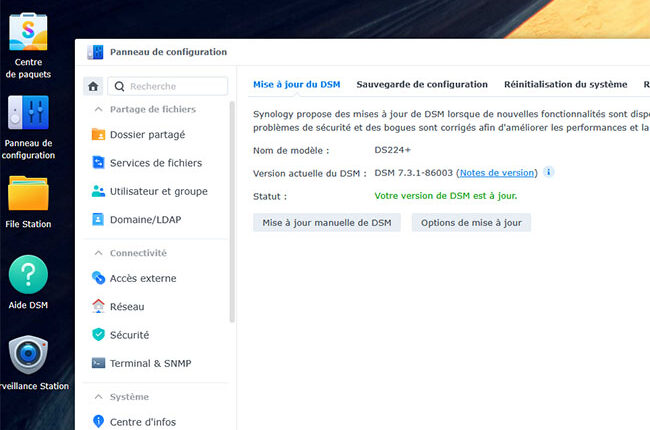Image resolution: width=650 pixels, height=430 pixels.
Task: Click the home icon in sidebar
Action: (x=93, y=86)
